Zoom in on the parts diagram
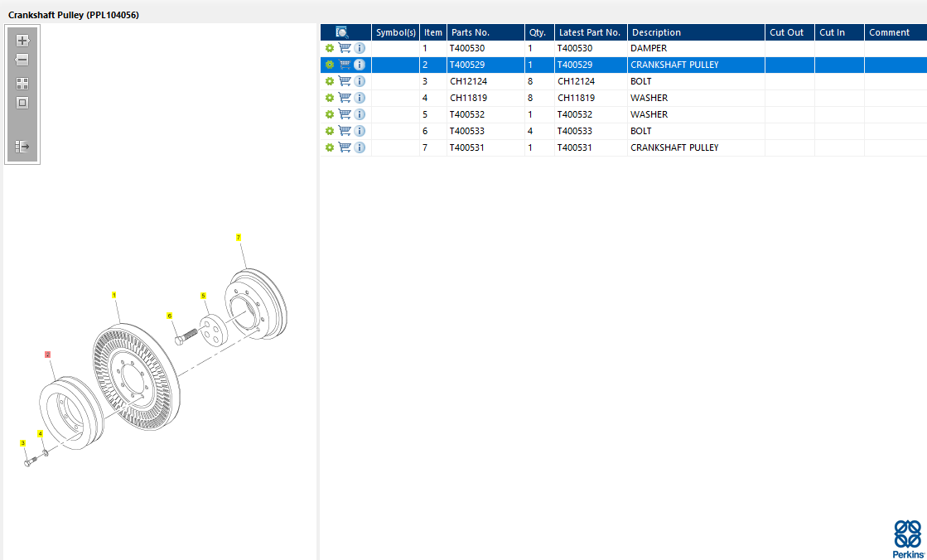The image size is (927, 560). [x=22, y=41]
